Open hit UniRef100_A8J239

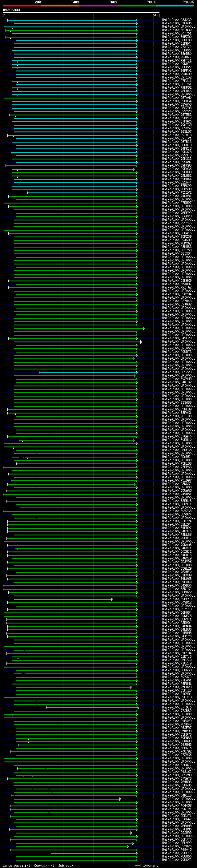click(x=177, y=20)
